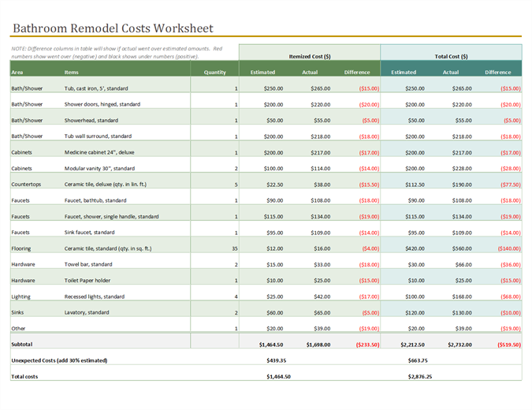Viewport: 532px width, 410px height.
Task: Click the Quantity column header
Action: click(x=214, y=72)
